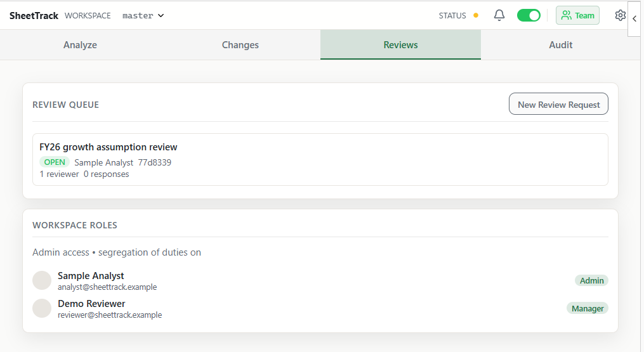Click the REVIEW QUEUE heading
644x352 pixels.
tap(66, 105)
